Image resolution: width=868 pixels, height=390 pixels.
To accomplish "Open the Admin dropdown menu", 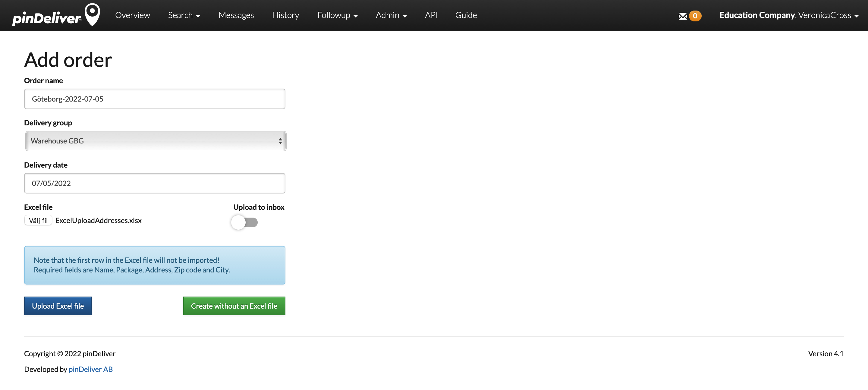I will [391, 15].
